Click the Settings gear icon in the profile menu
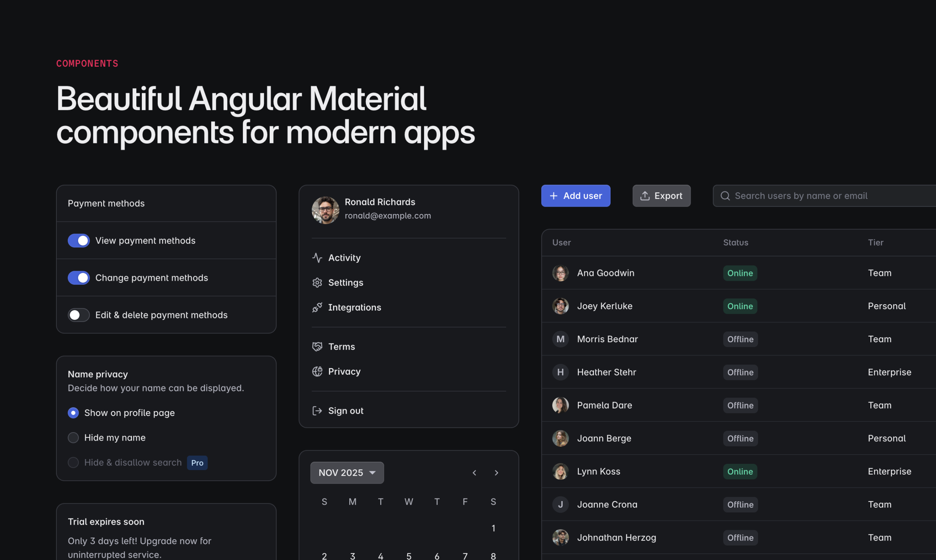The image size is (936, 560). click(317, 282)
